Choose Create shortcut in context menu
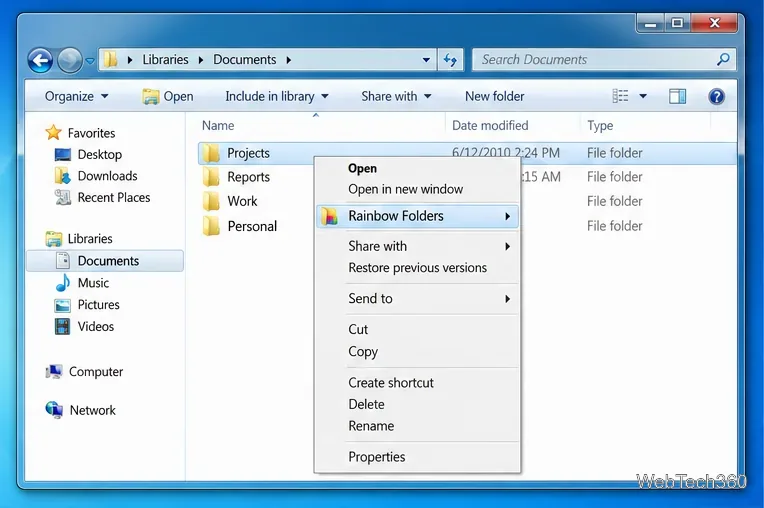The width and height of the screenshot is (764, 508). 391,382
